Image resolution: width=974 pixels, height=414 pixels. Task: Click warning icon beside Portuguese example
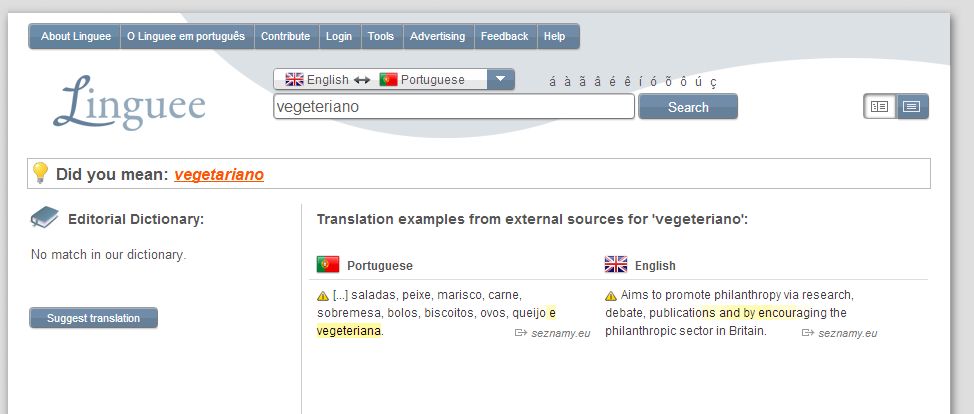pyautogui.click(x=322, y=296)
